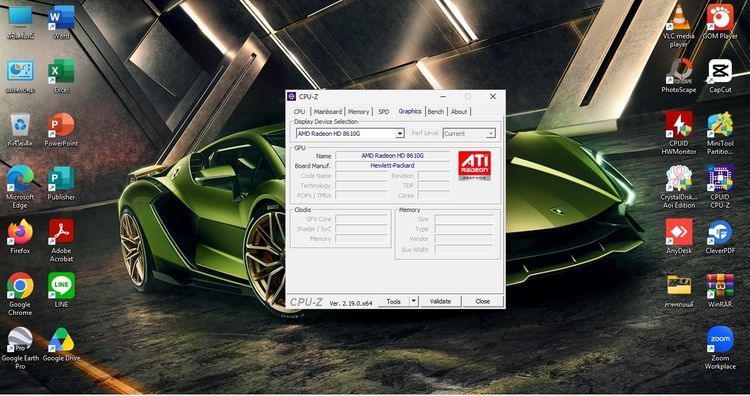The width and height of the screenshot is (750, 396).
Task: Launch AnyDesk from the desktop
Action: [679, 237]
